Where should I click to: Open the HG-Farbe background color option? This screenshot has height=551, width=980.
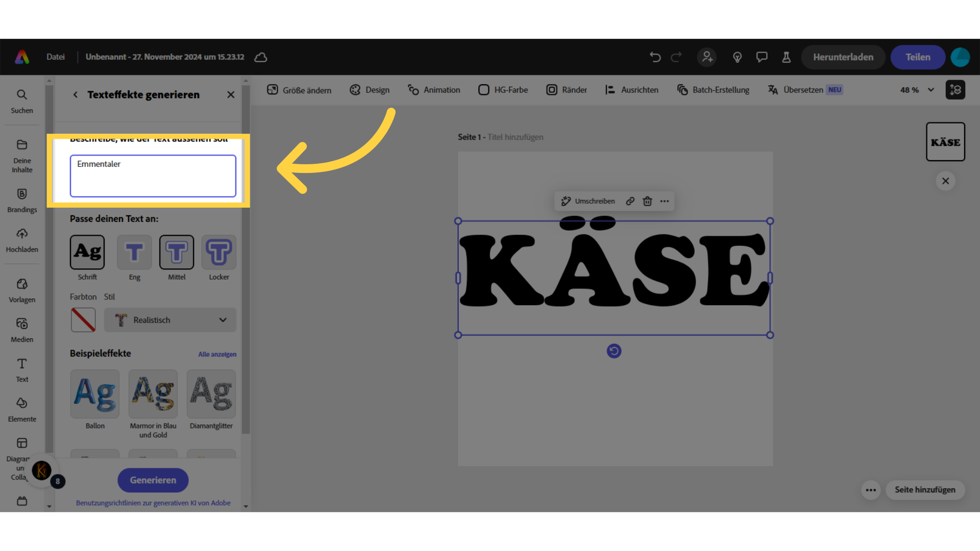click(503, 90)
